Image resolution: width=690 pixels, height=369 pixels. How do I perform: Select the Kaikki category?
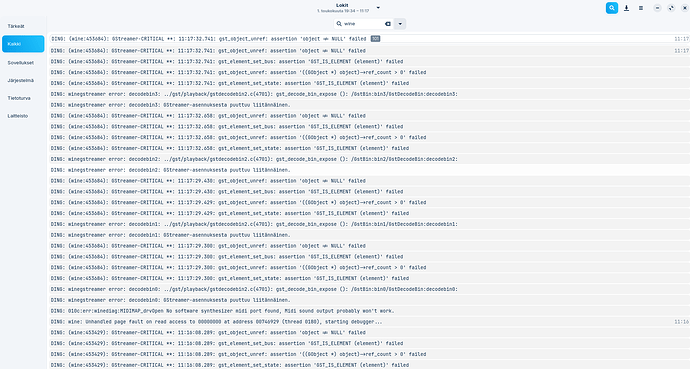(23, 44)
